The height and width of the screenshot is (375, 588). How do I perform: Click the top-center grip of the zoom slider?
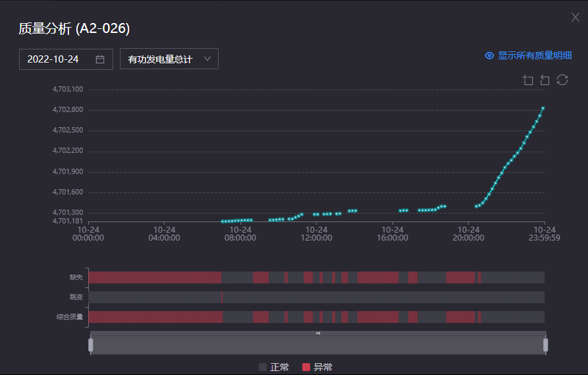tap(318, 333)
